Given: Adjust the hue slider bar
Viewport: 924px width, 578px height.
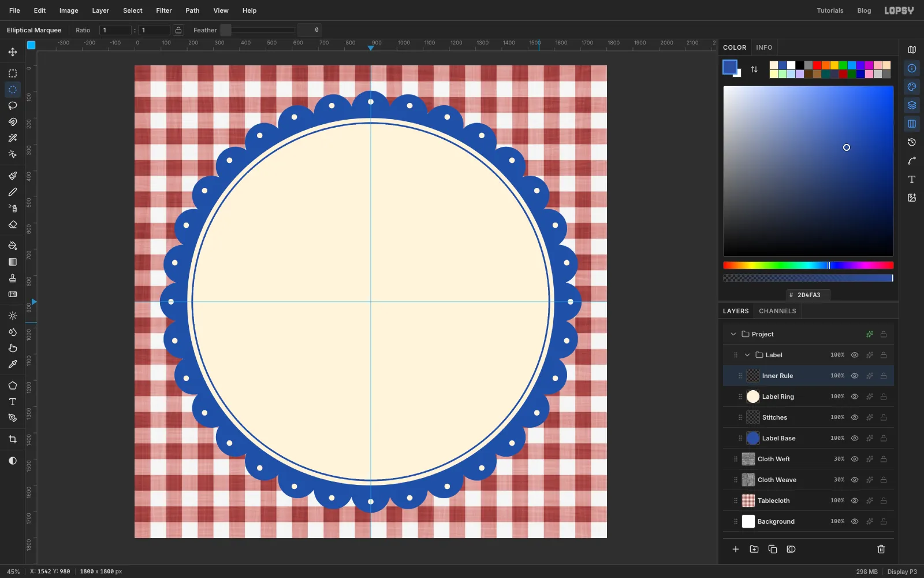Looking at the screenshot, I should [x=808, y=265].
